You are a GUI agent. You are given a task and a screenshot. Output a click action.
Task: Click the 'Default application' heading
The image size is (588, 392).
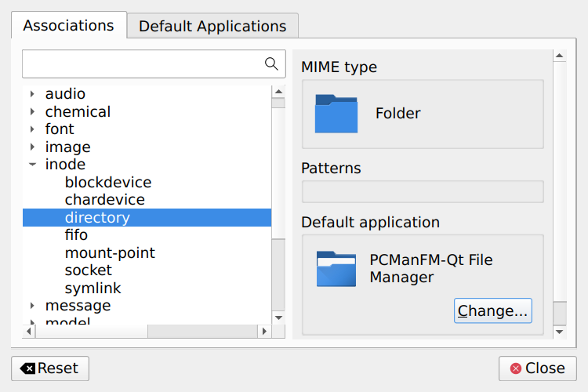pyautogui.click(x=370, y=223)
